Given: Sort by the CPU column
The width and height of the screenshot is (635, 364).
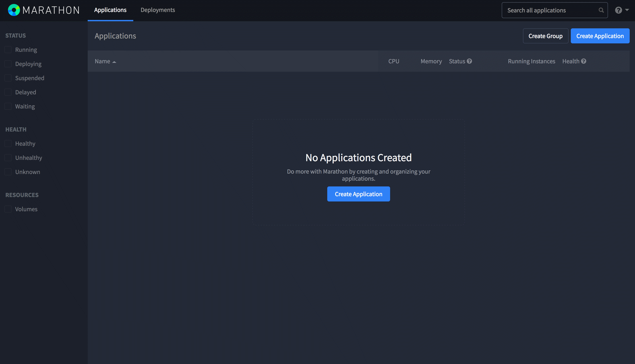Looking at the screenshot, I should pyautogui.click(x=394, y=61).
